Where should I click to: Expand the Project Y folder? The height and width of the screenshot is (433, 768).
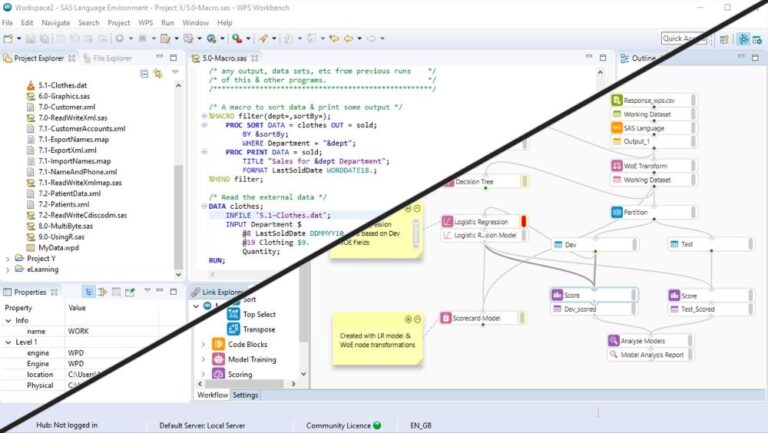[7, 259]
